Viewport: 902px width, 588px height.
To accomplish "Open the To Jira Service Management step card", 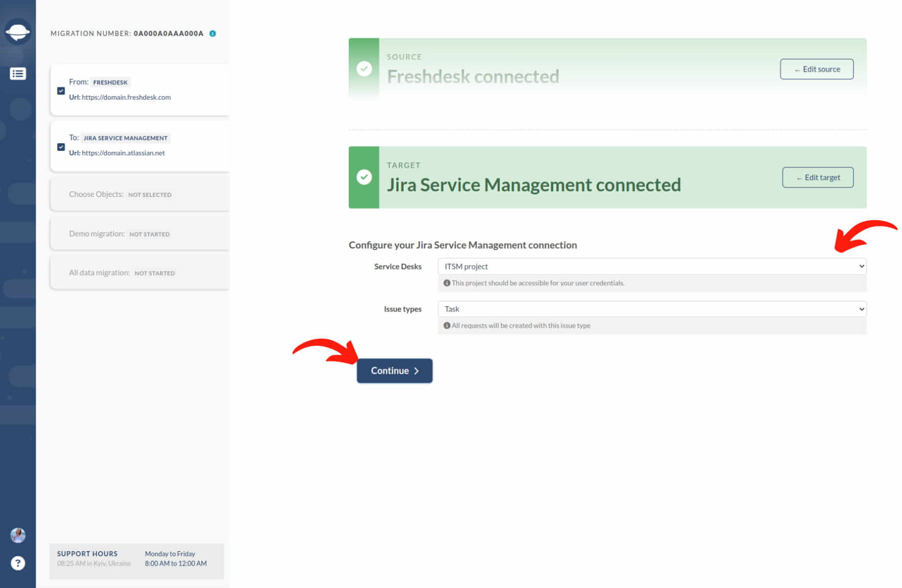I will [140, 145].
